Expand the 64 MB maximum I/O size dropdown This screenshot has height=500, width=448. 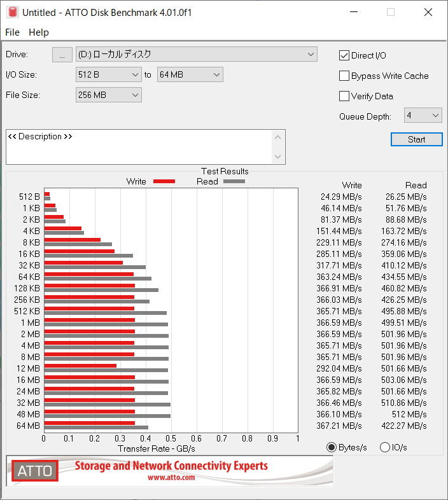click(x=190, y=74)
